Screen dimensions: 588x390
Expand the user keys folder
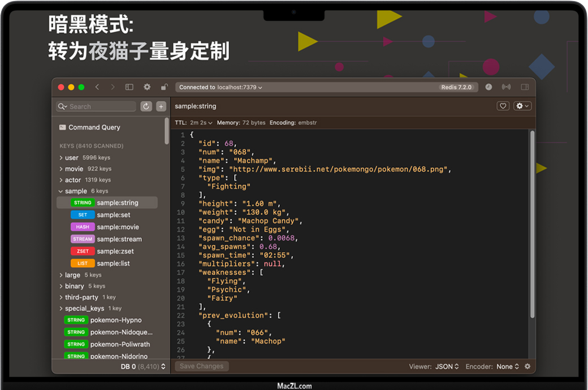pyautogui.click(x=61, y=158)
